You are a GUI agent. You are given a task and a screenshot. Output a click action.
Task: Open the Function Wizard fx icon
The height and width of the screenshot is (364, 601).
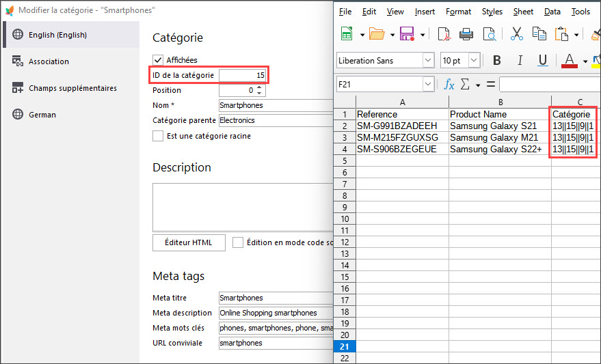(449, 84)
